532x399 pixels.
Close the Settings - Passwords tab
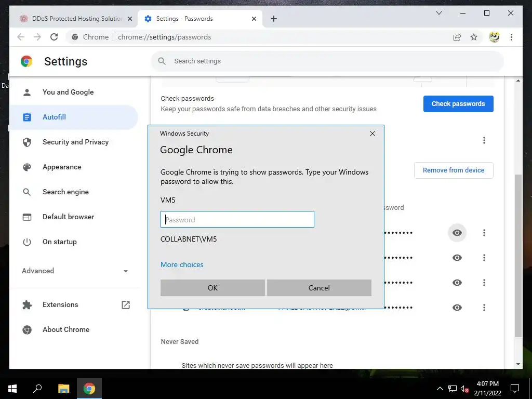[254, 19]
